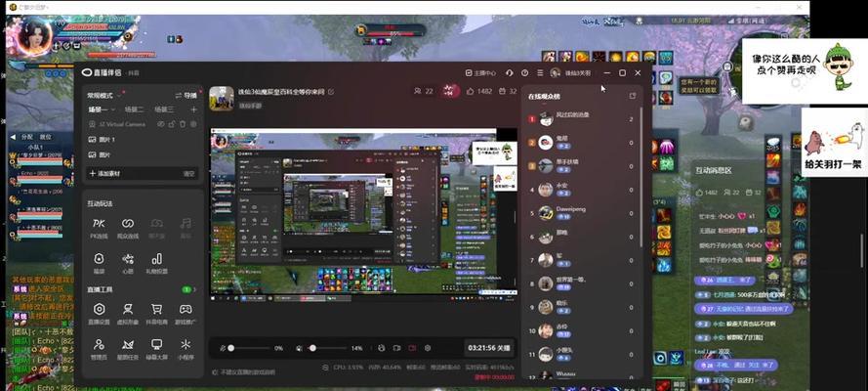
Task: Switch to the 场景二 tab
Action: coord(134,109)
